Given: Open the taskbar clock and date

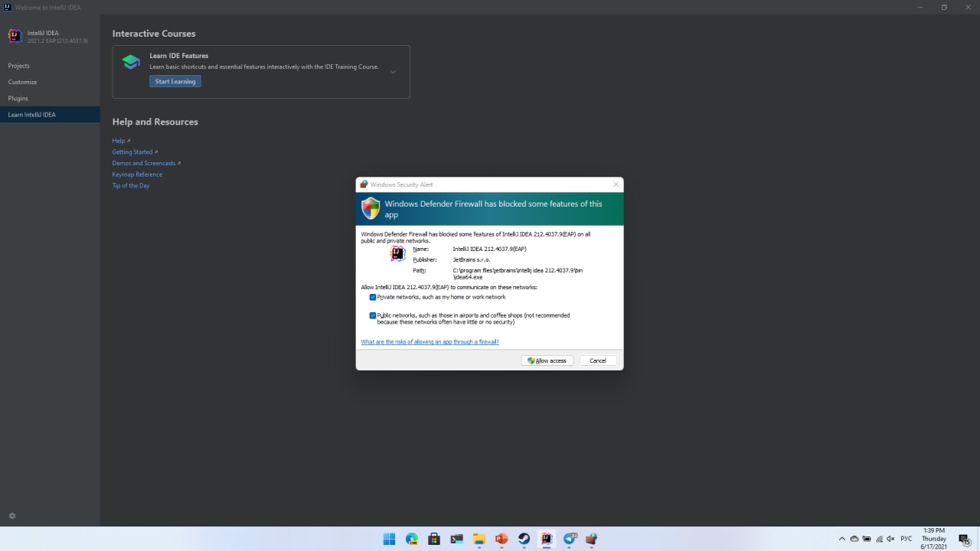Looking at the screenshot, I should [933, 539].
